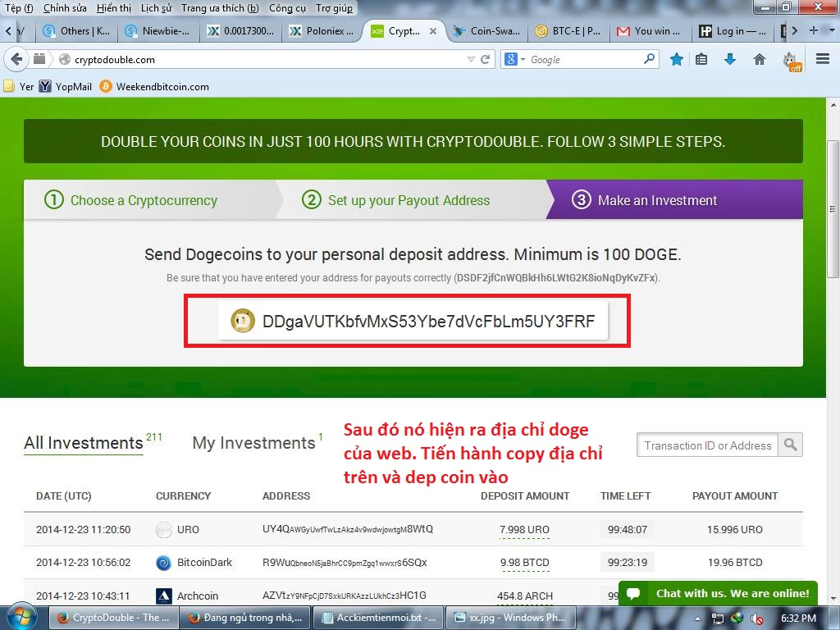Switch to the 0.0017300... tab
Image resolution: width=840 pixels, height=630 pixels.
pos(240,31)
